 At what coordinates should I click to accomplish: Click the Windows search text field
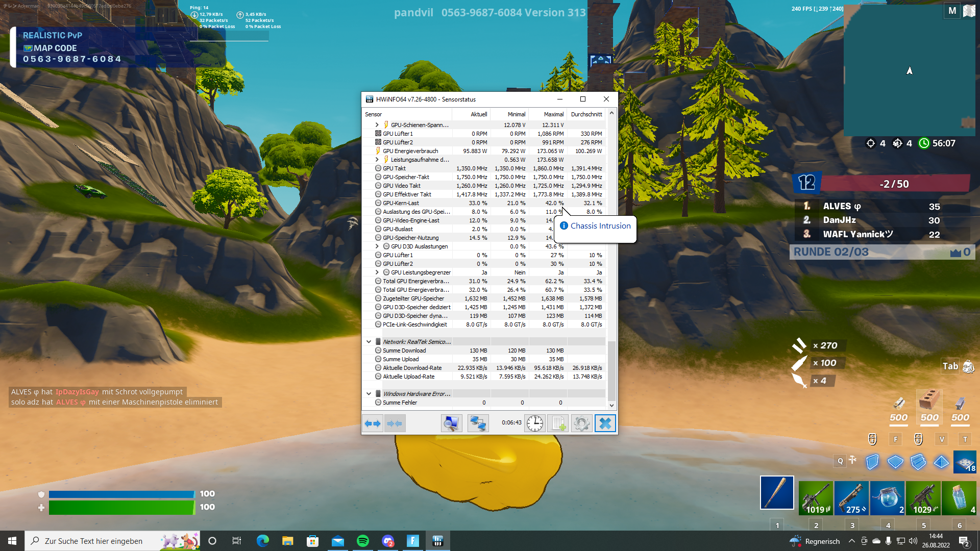click(93, 541)
